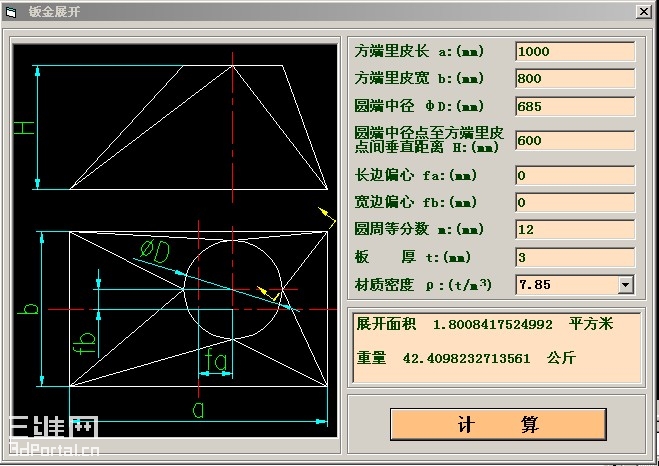Click the vertical distance H input field
The image size is (659, 466).
pyautogui.click(x=575, y=140)
